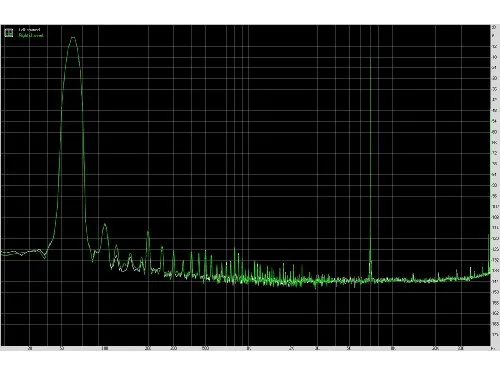Click the topmost label on the dB axis
The height and width of the screenshot is (375, 500).
[494, 27]
